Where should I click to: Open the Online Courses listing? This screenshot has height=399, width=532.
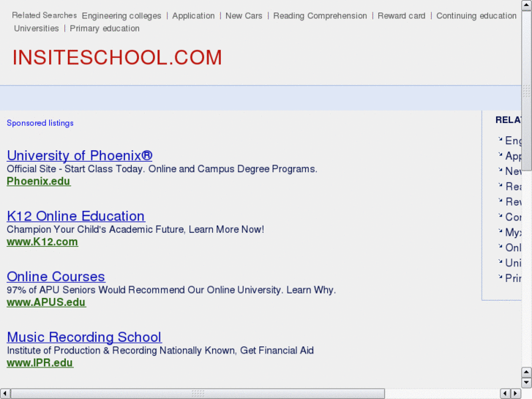coord(56,277)
